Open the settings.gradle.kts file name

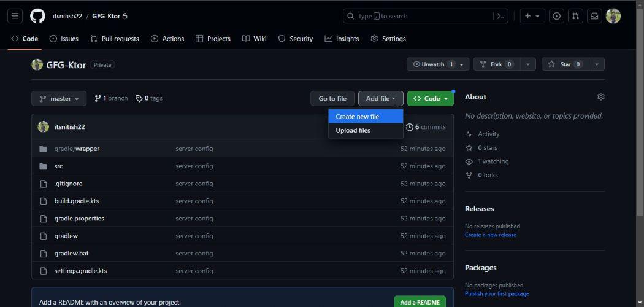click(x=80, y=271)
